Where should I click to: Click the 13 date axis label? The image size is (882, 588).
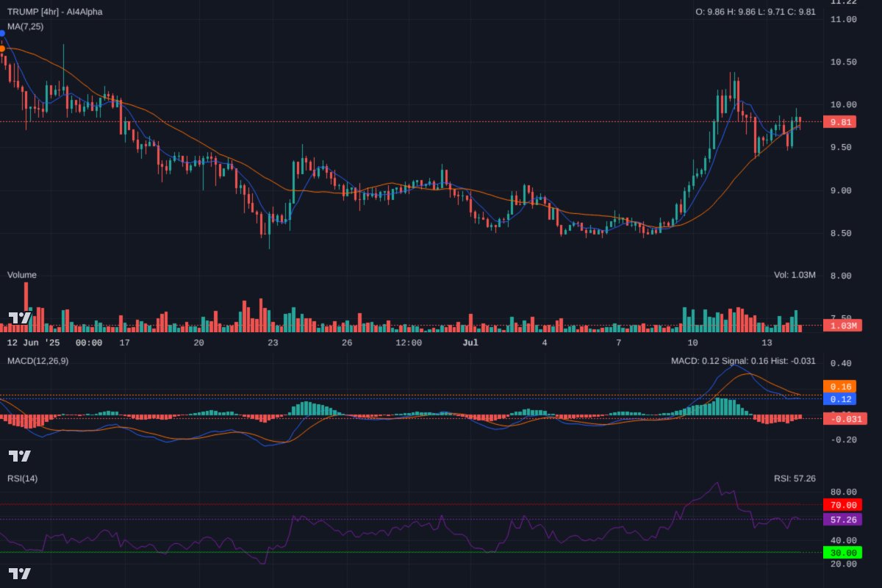pos(767,343)
